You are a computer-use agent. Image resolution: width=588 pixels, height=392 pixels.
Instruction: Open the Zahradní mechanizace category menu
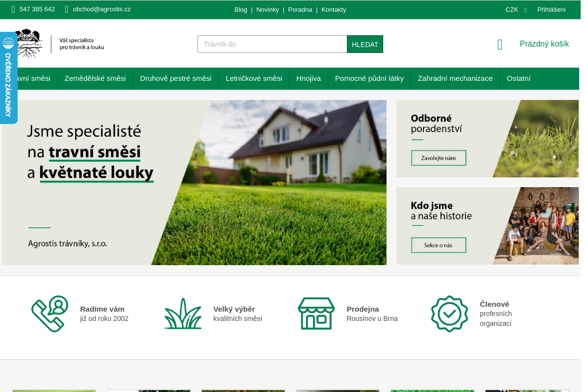(x=455, y=78)
